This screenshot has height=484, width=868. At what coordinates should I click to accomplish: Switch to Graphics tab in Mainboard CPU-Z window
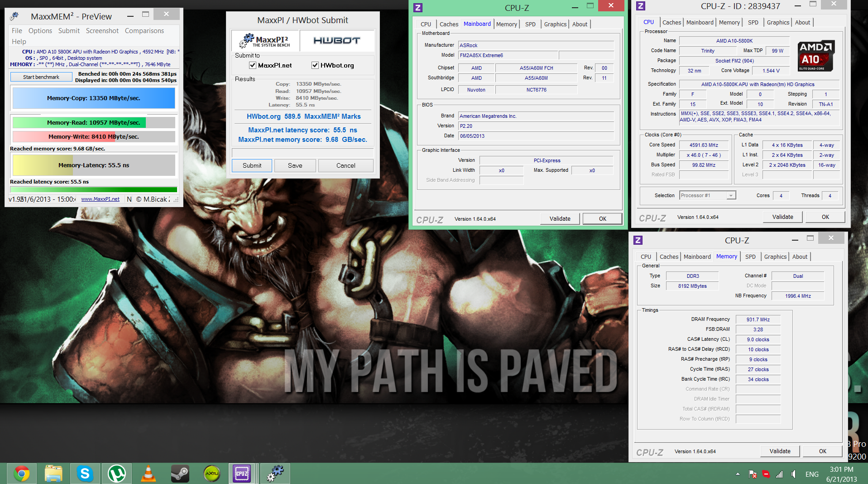point(555,24)
